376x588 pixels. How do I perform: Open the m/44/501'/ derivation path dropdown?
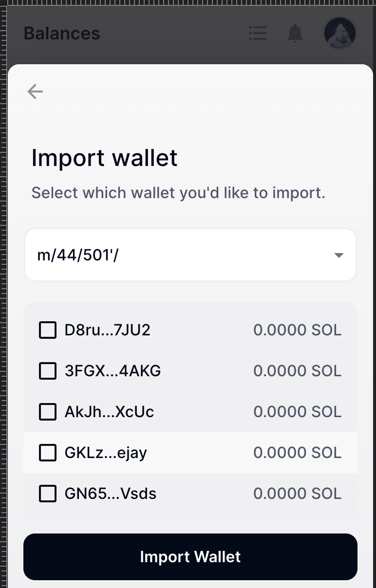(190, 254)
